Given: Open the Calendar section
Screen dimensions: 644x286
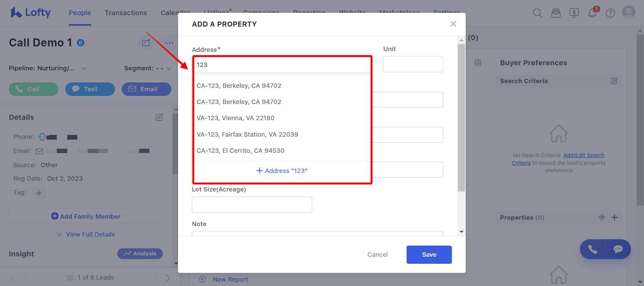Looking at the screenshot, I should [175, 13].
